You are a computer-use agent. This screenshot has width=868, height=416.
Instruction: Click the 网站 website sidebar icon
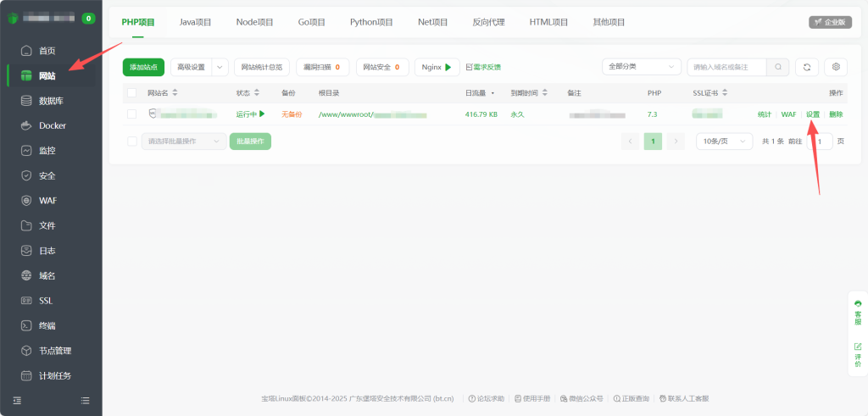(x=26, y=75)
